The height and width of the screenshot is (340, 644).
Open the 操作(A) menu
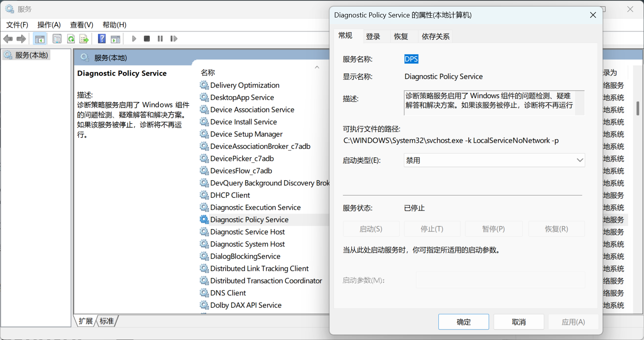pyautogui.click(x=49, y=25)
